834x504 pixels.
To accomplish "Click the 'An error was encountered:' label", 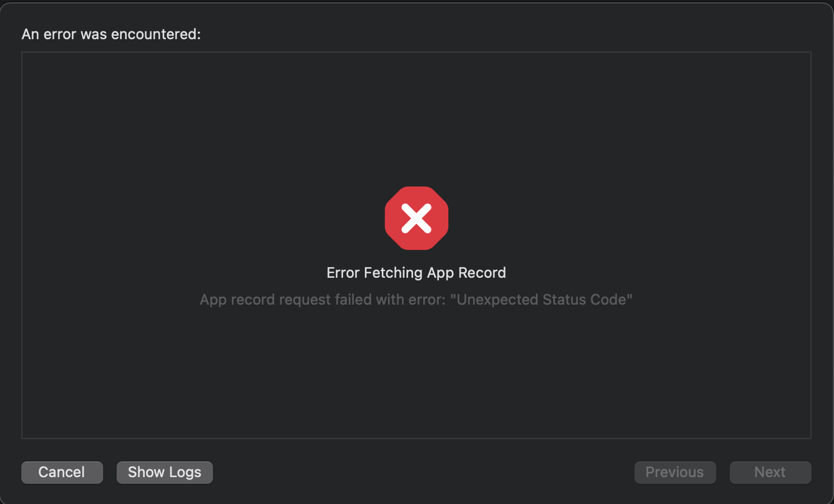I will pos(110,34).
